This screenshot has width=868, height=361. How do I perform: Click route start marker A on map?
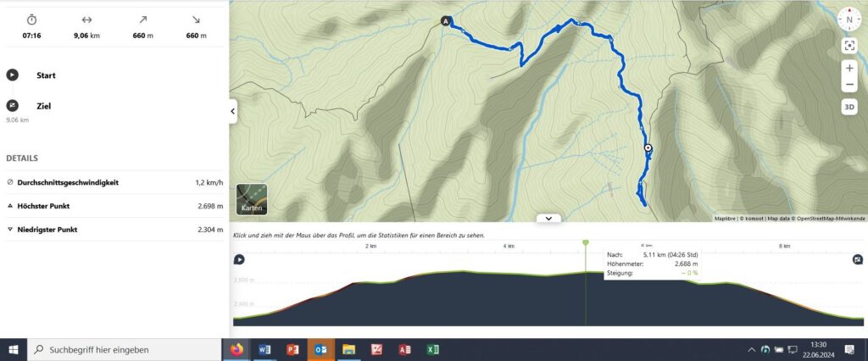446,21
